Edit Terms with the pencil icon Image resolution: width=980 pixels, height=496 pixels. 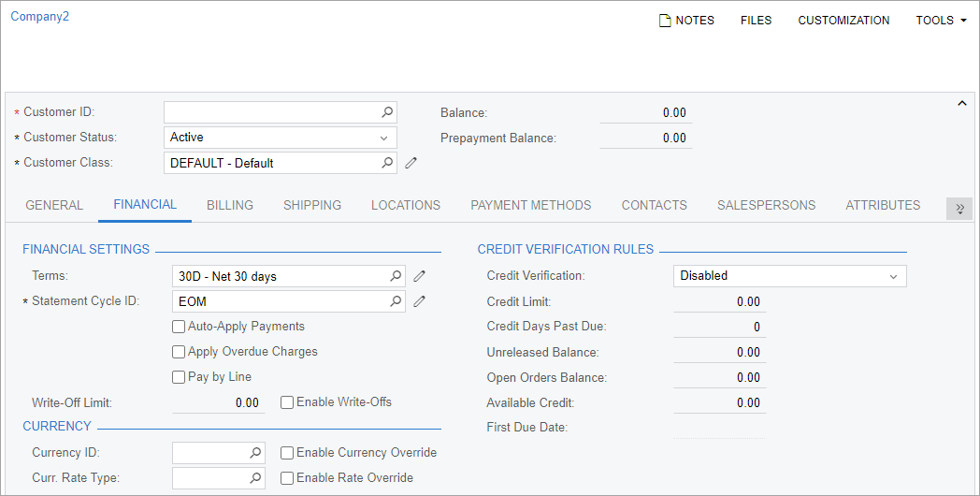pos(420,276)
